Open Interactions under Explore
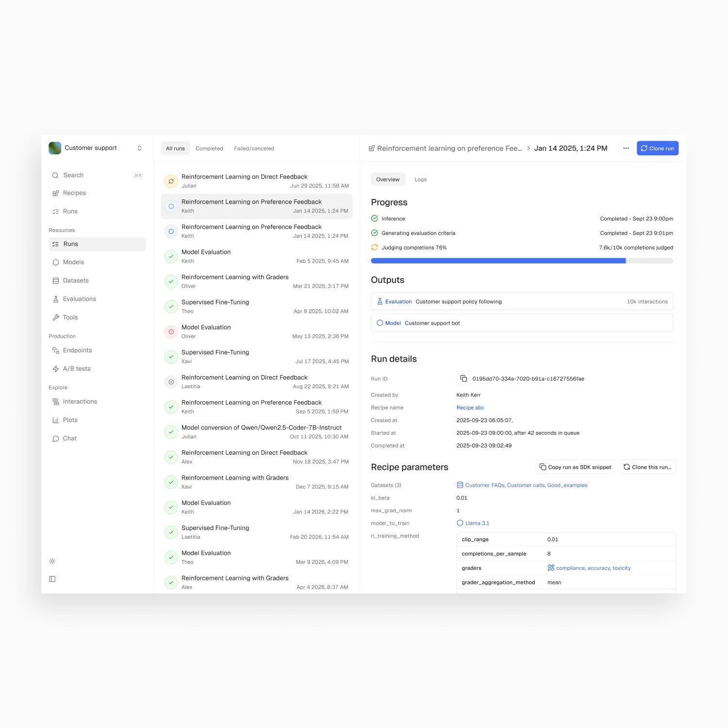Image resolution: width=728 pixels, height=728 pixels. tap(97, 402)
